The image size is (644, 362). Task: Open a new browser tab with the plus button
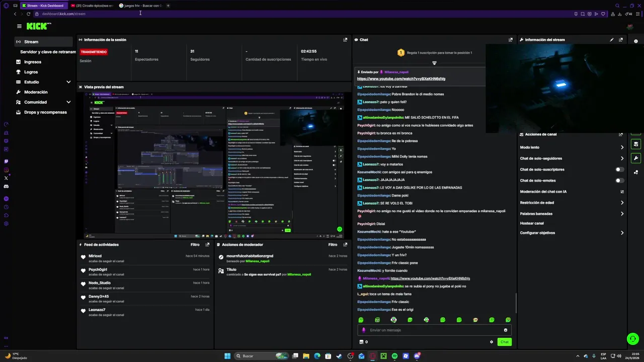[168, 6]
